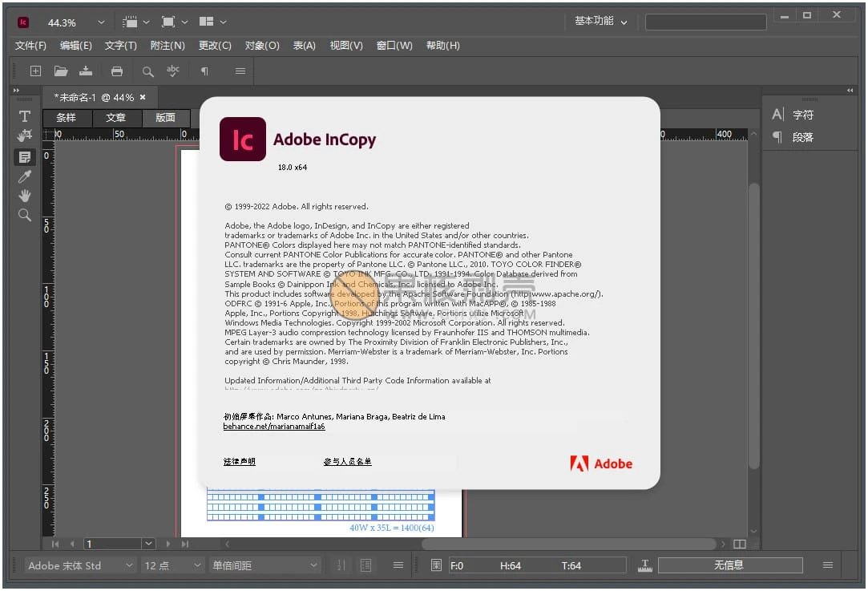Viewport: 868px width, 591px height.
Task: Open the behance.net/marianamaif1a6 link
Action: tap(275, 426)
